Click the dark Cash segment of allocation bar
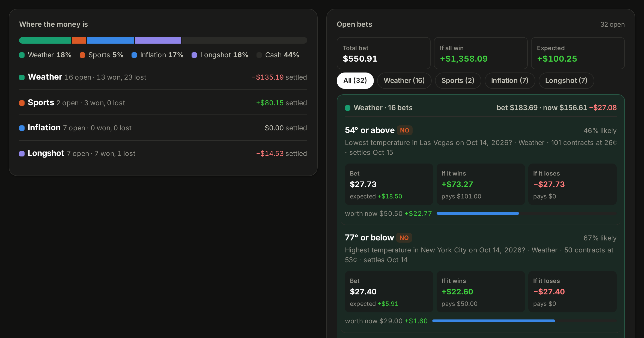Viewport: 644px width, 338px height. (x=245, y=40)
